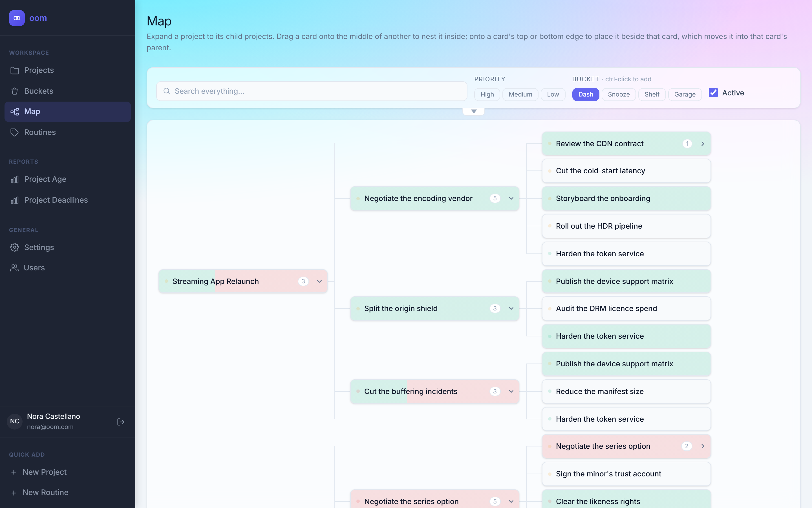Open the Project Age report

click(x=67, y=179)
